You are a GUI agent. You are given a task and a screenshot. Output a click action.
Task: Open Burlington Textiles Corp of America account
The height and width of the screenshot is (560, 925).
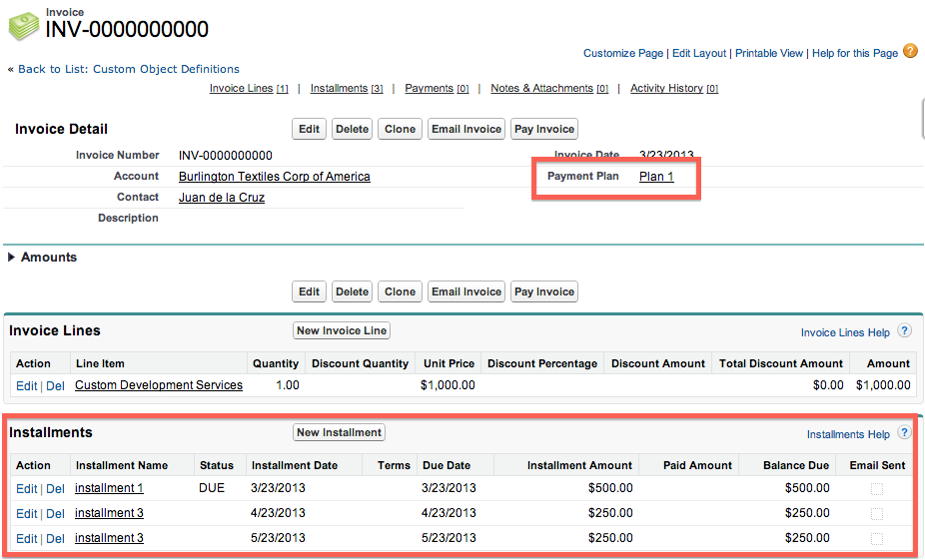274,177
